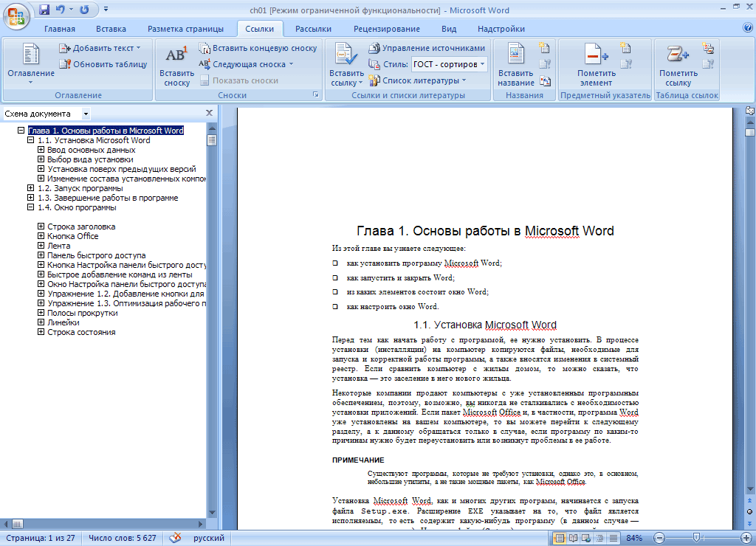Expand Кнопка Office tree node
Image resolution: width=756 pixels, height=546 pixels.
click(41, 236)
